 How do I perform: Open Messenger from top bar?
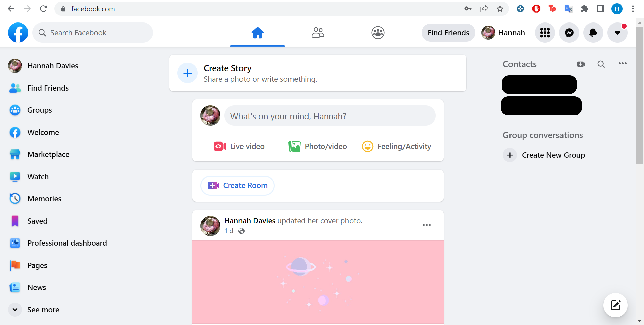pyautogui.click(x=569, y=33)
